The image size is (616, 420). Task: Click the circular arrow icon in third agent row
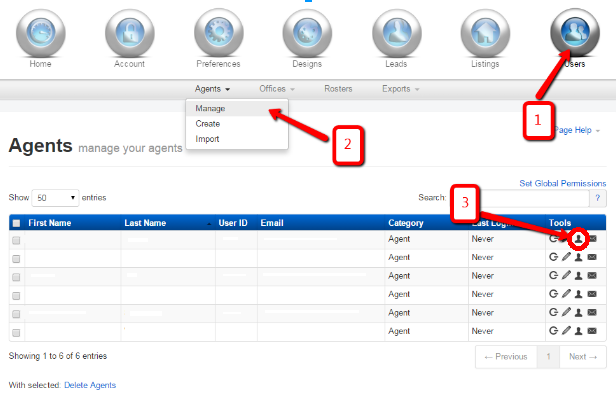coord(554,275)
